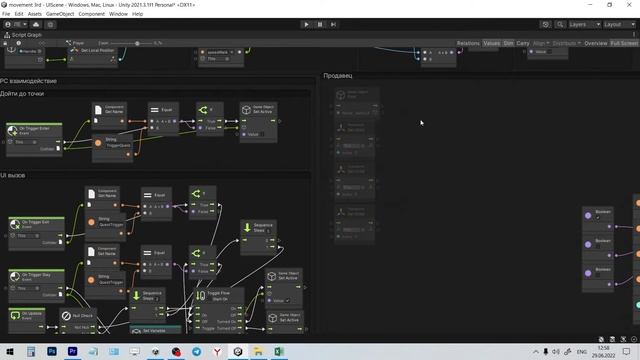
Task: Select the Script Graph tab
Action: pyautogui.click(x=23, y=35)
